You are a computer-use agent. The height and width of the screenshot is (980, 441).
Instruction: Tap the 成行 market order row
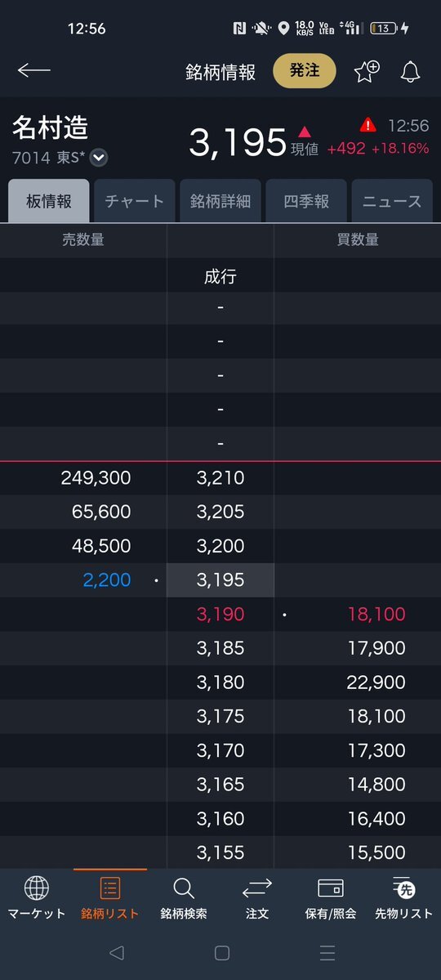(x=220, y=277)
